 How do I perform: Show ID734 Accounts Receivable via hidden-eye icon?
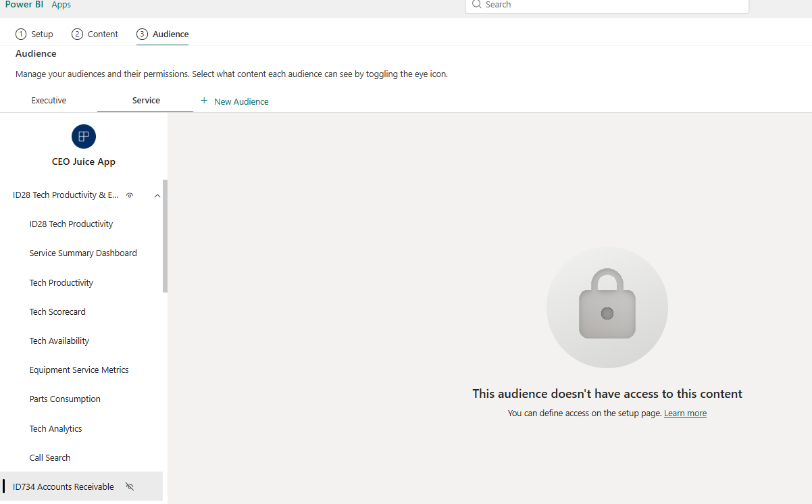point(130,486)
